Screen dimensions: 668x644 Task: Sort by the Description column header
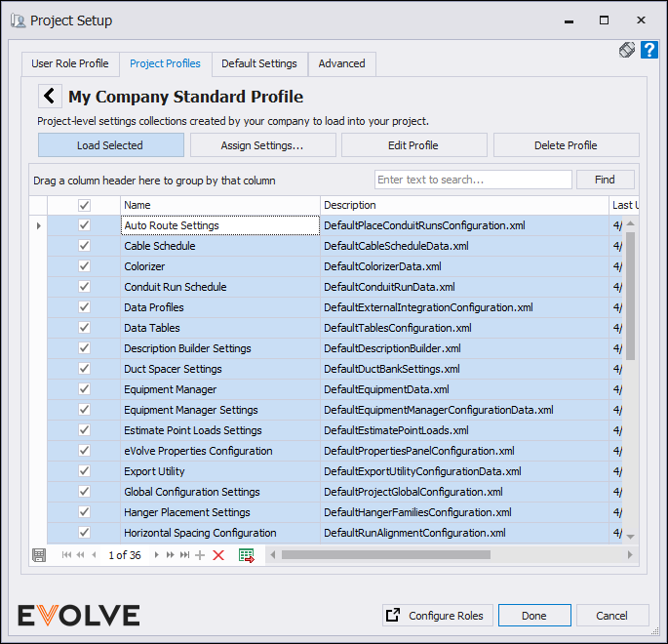[x=464, y=206]
